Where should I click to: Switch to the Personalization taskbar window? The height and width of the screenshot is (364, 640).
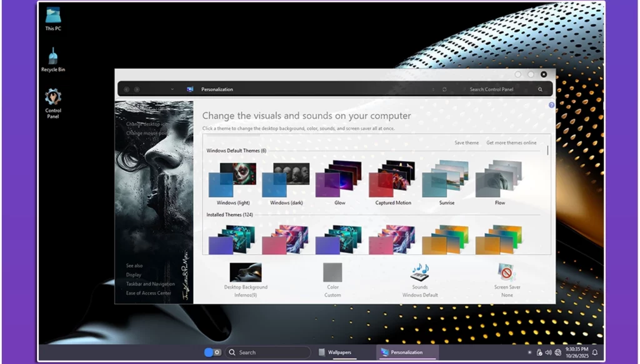pyautogui.click(x=406, y=352)
